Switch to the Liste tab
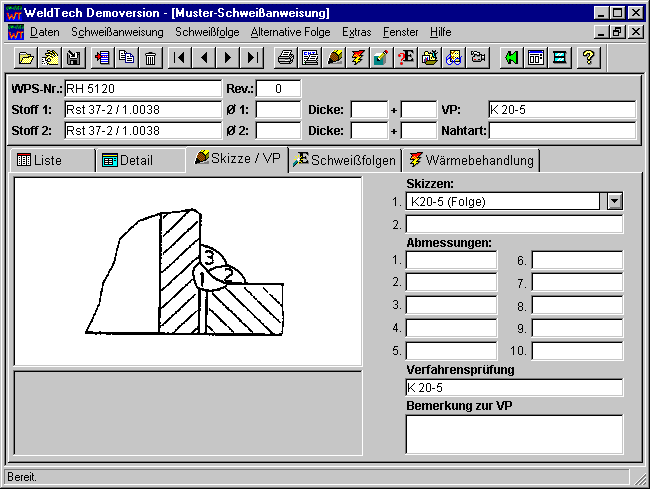 [x=51, y=161]
